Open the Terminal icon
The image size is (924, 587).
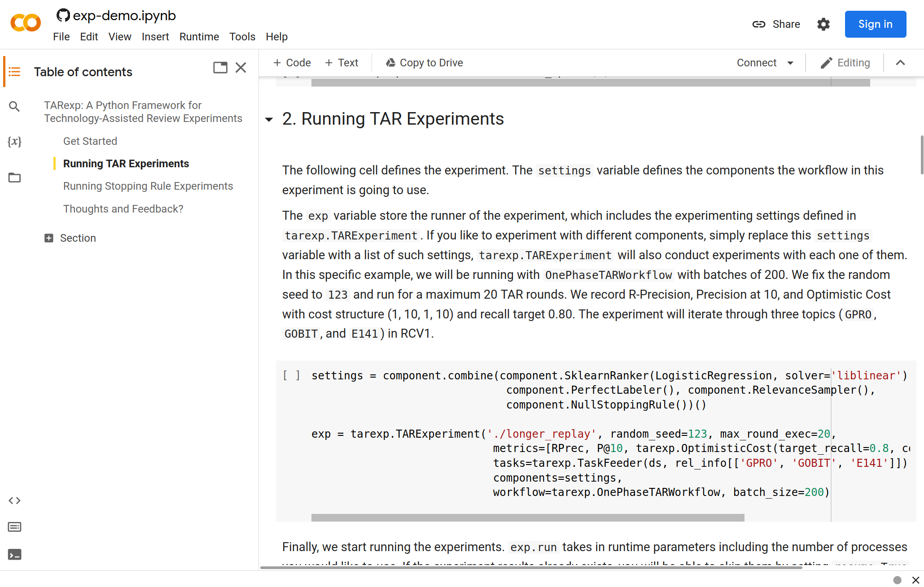click(14, 555)
